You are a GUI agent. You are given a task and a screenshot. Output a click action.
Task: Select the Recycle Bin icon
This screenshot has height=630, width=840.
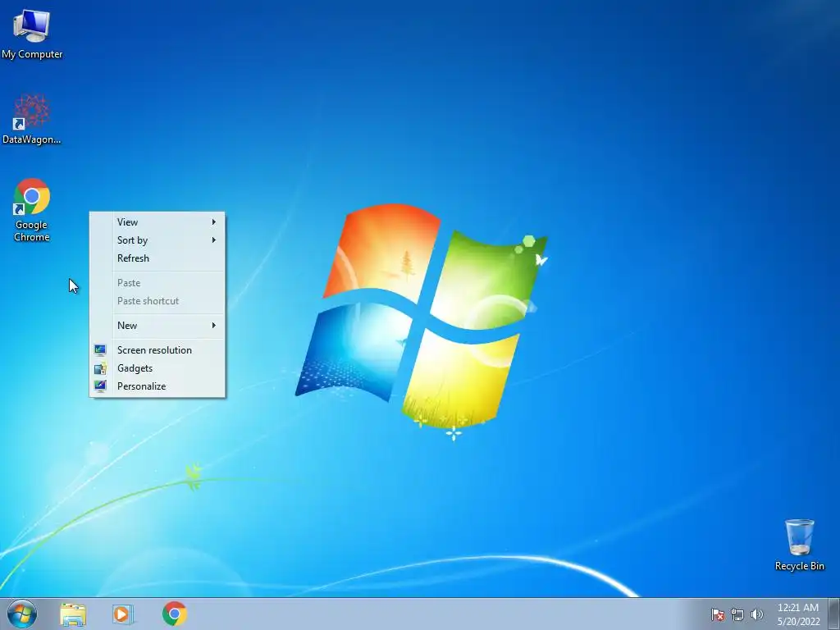(799, 545)
